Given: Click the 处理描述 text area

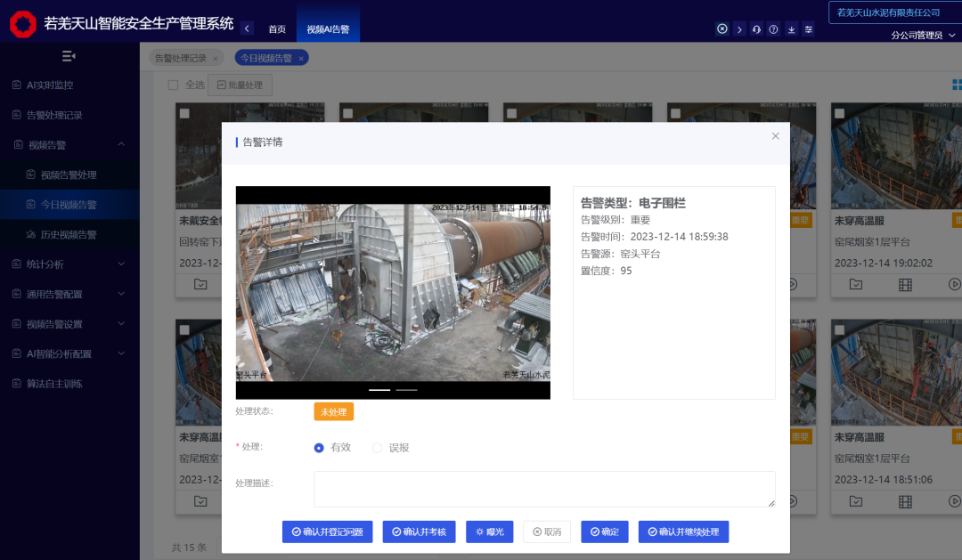Looking at the screenshot, I should (543, 489).
